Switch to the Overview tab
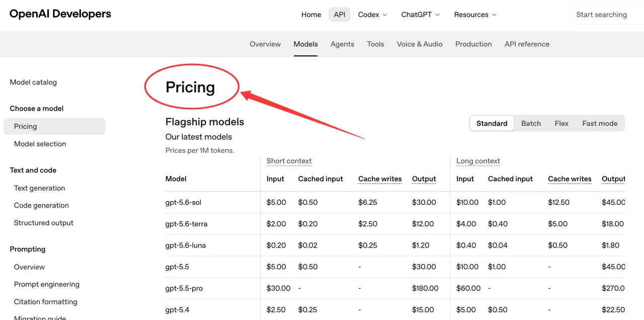This screenshot has height=320, width=644. click(265, 44)
